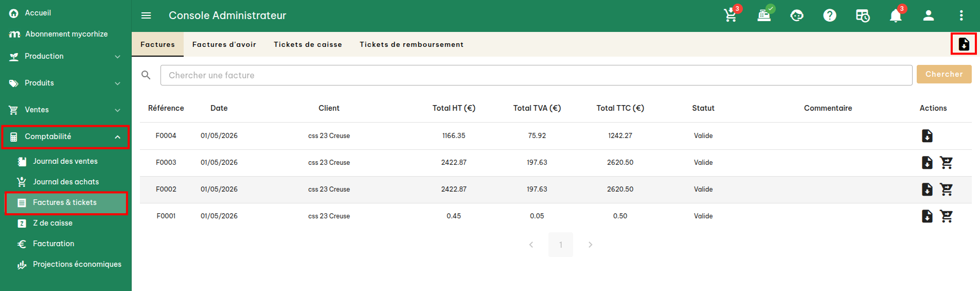Download invoice F0004
980x291 pixels.
(927, 136)
